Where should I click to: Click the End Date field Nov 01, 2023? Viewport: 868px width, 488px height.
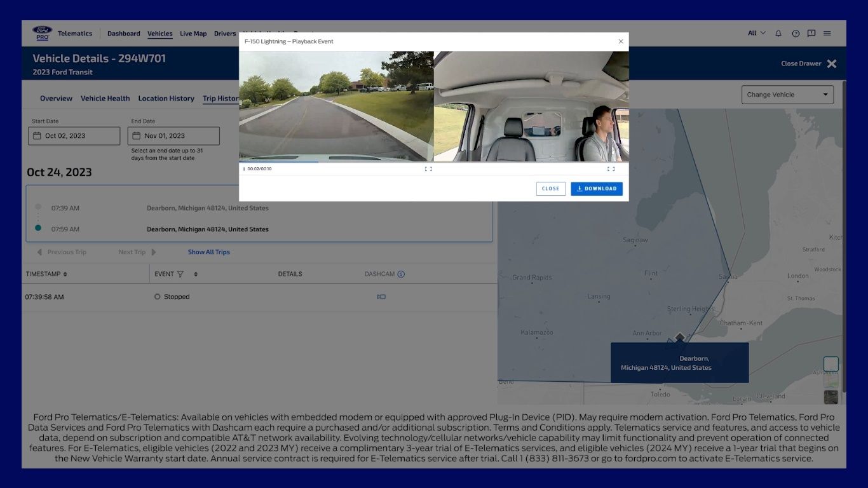(173, 136)
